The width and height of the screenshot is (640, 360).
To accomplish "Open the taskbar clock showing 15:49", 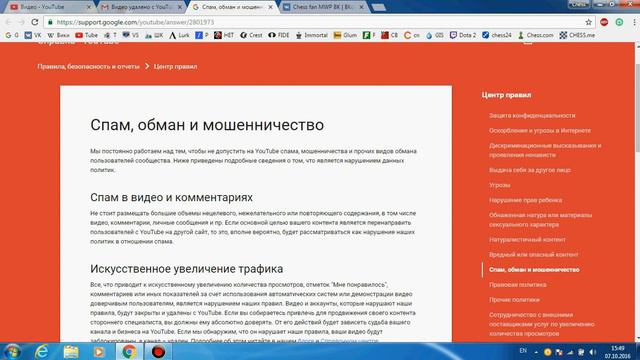I will (618, 352).
